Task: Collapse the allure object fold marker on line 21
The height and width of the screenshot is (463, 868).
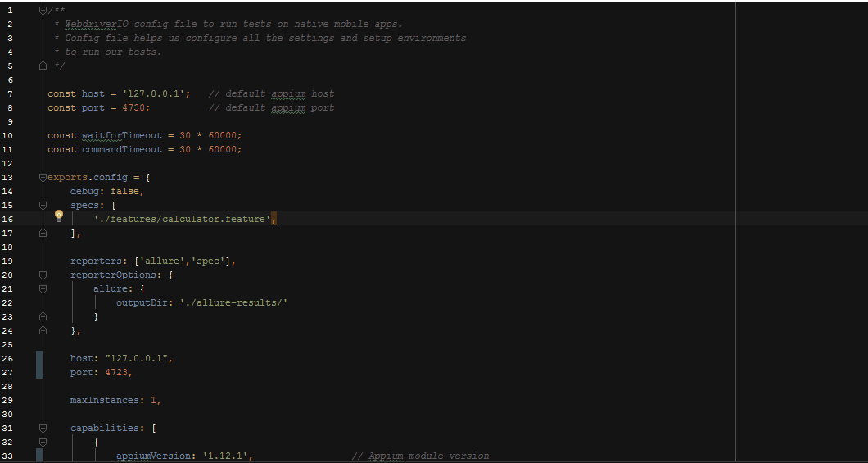Action: (43, 288)
